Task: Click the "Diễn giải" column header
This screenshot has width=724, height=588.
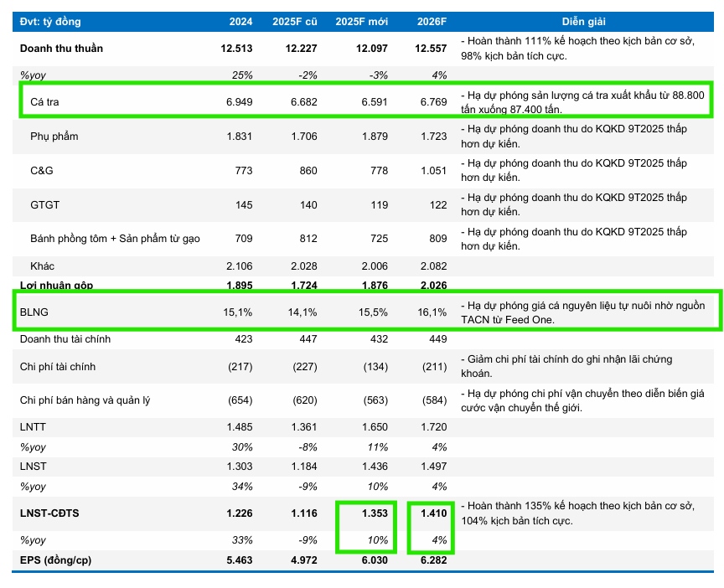Action: [x=584, y=22]
